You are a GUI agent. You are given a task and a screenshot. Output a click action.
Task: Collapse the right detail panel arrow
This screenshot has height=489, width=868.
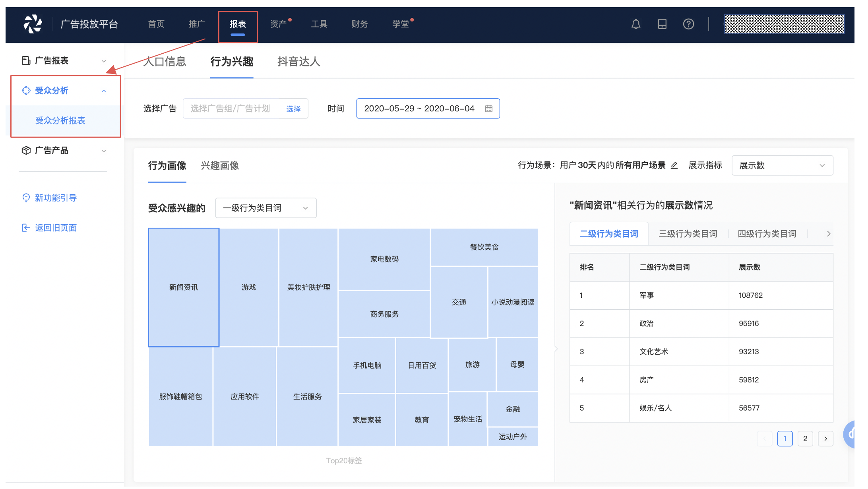pos(556,349)
